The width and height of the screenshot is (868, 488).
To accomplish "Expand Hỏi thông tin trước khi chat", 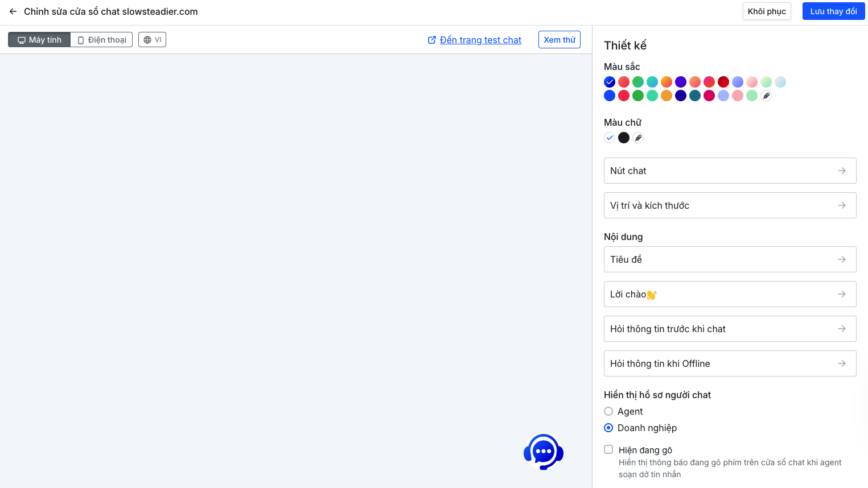I will tap(730, 329).
